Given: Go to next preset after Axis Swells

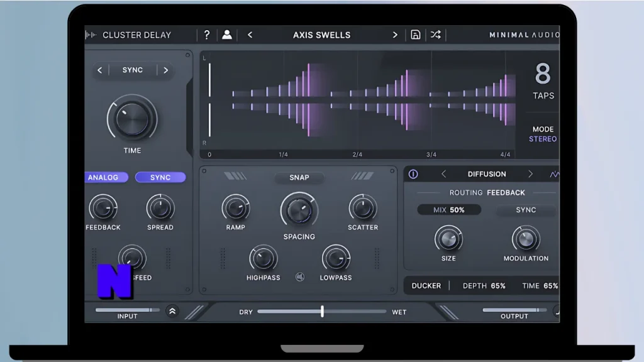Looking at the screenshot, I should coord(395,35).
